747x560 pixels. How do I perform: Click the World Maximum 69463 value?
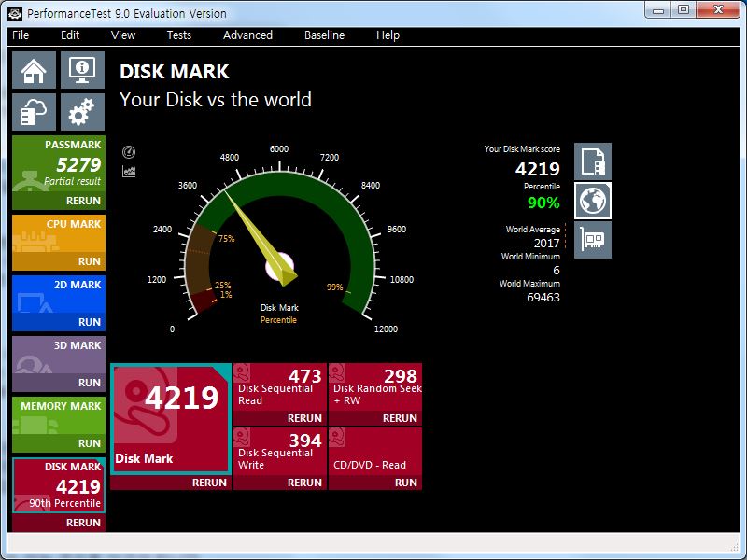pyautogui.click(x=543, y=298)
